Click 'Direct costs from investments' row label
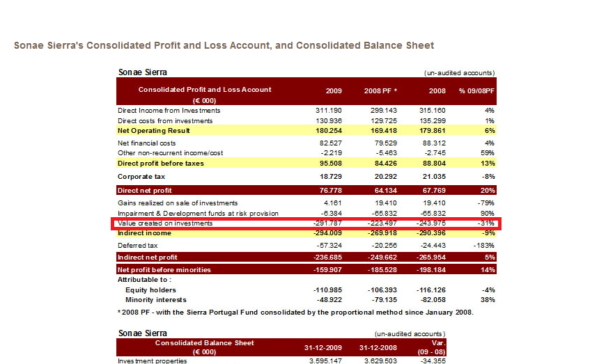The image size is (590, 364). pyautogui.click(x=165, y=120)
